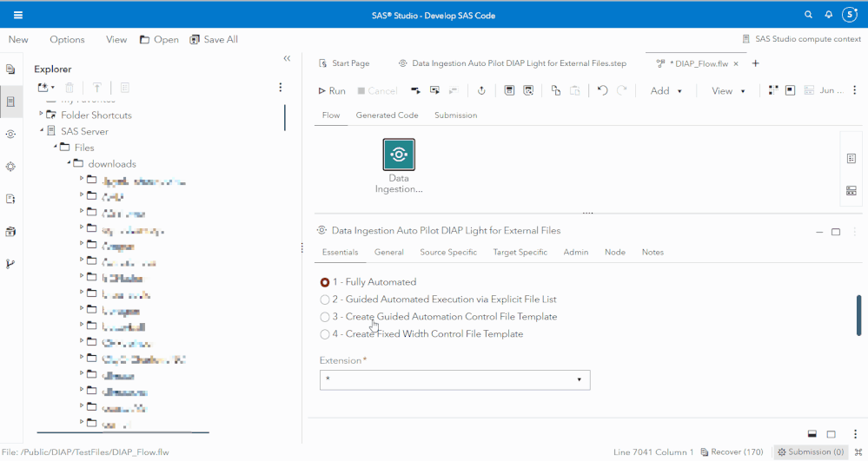Click the Save As toolbar icon

click(x=528, y=91)
